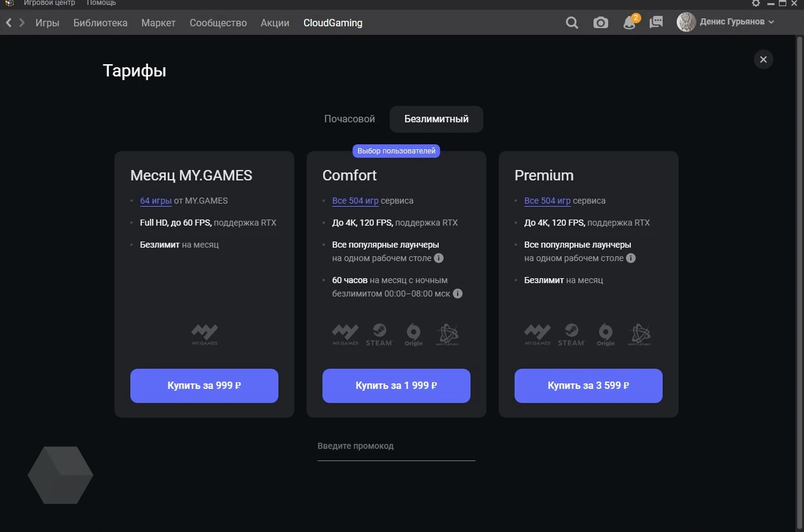This screenshot has width=804, height=532.
Task: Open Помощь menu in title bar
Action: pos(101,3)
